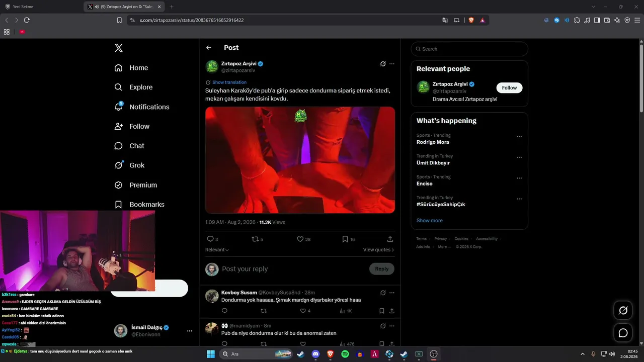The height and width of the screenshot is (362, 644).
Task: Open Home in the X sidebar
Action: point(132,68)
